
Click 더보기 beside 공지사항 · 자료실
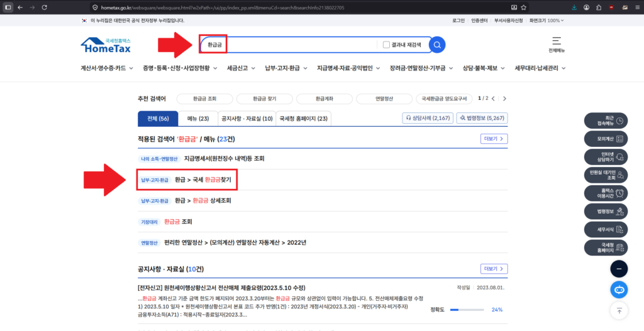494,269
